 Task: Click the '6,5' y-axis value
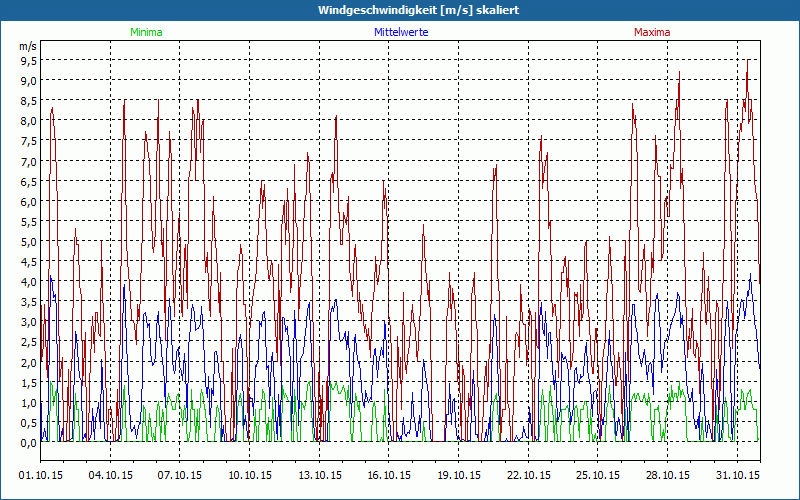tap(29, 182)
